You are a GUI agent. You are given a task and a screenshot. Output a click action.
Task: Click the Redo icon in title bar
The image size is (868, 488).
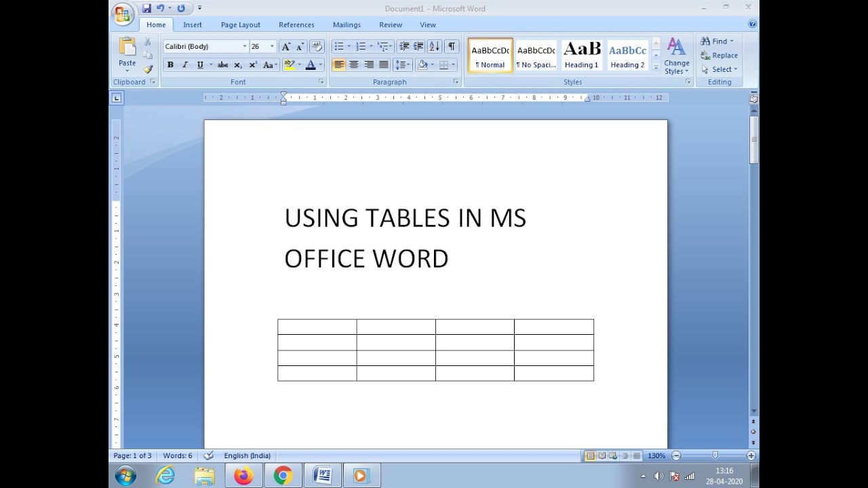[x=181, y=8]
